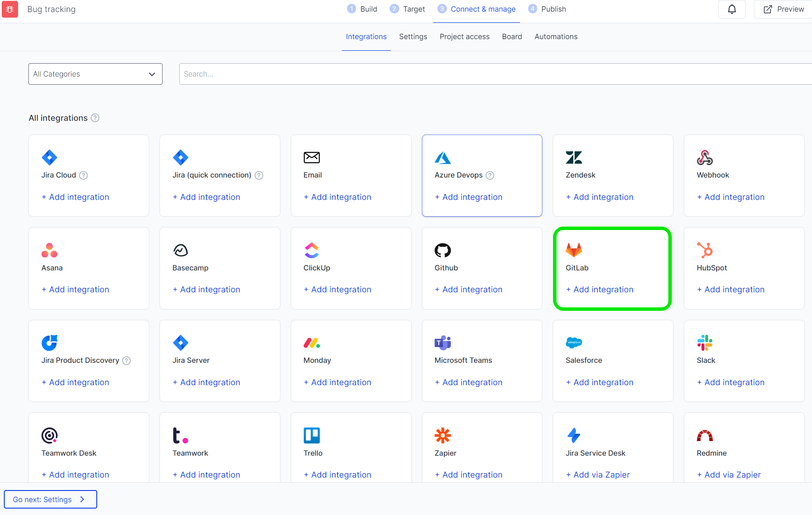Screen dimensions: 812x515
Task: Click the Webhook logo icon
Action: click(x=705, y=157)
